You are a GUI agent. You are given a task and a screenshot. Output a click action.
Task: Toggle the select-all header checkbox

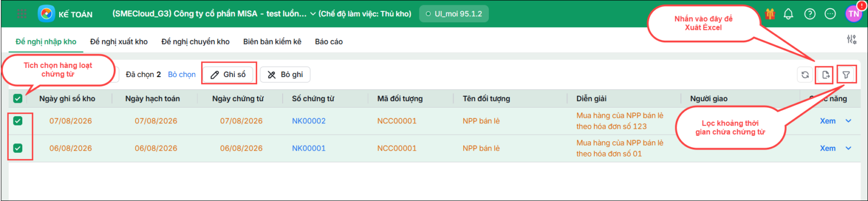(18, 99)
